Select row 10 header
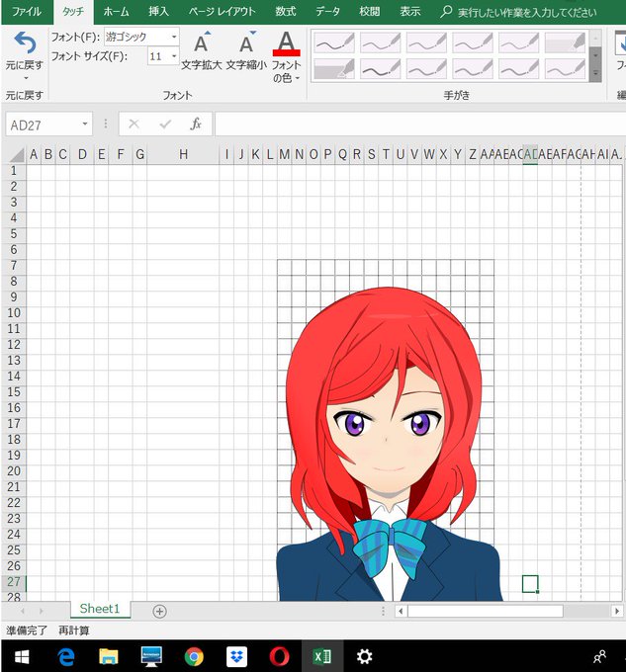Image resolution: width=626 pixels, height=672 pixels. coord(14,313)
